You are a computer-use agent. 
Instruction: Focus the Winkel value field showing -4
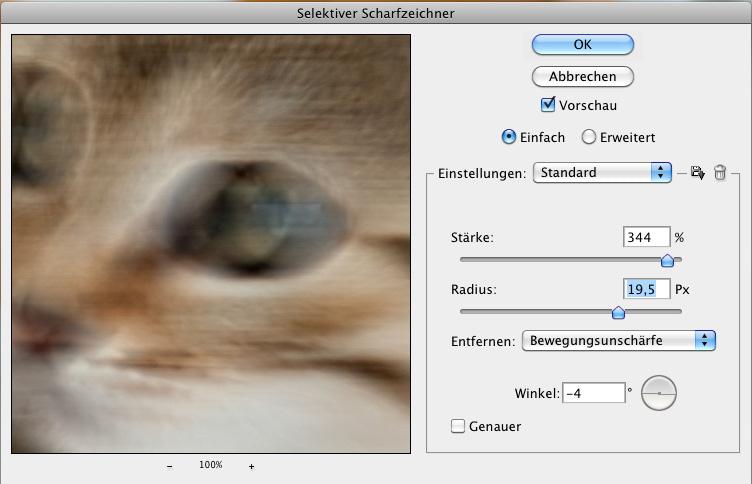pyautogui.click(x=594, y=393)
